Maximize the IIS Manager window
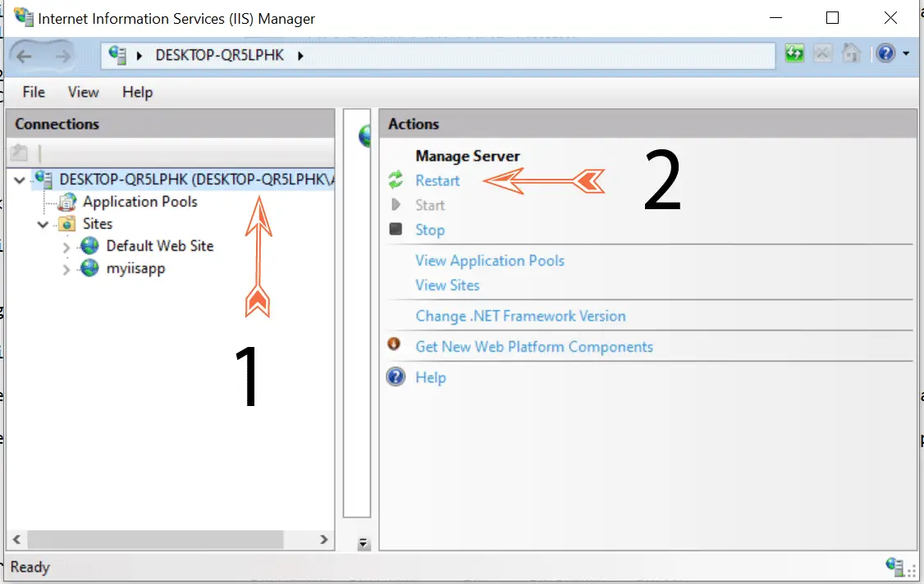Image resolution: width=924 pixels, height=584 pixels. [x=832, y=18]
